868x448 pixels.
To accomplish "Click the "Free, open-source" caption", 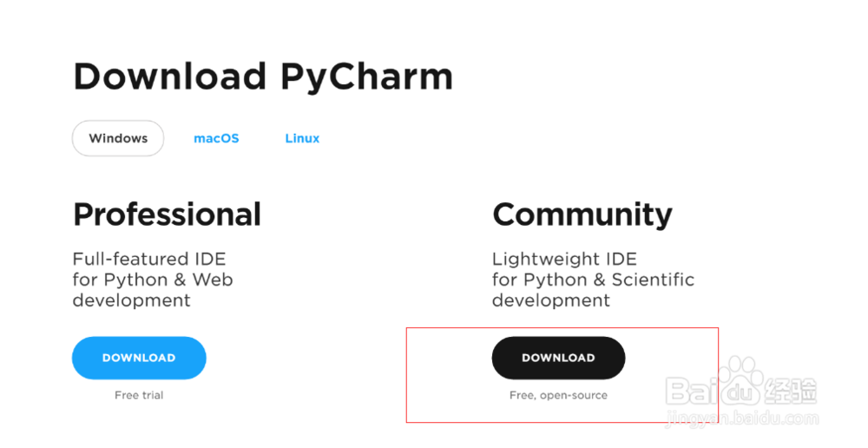I will click(x=558, y=395).
